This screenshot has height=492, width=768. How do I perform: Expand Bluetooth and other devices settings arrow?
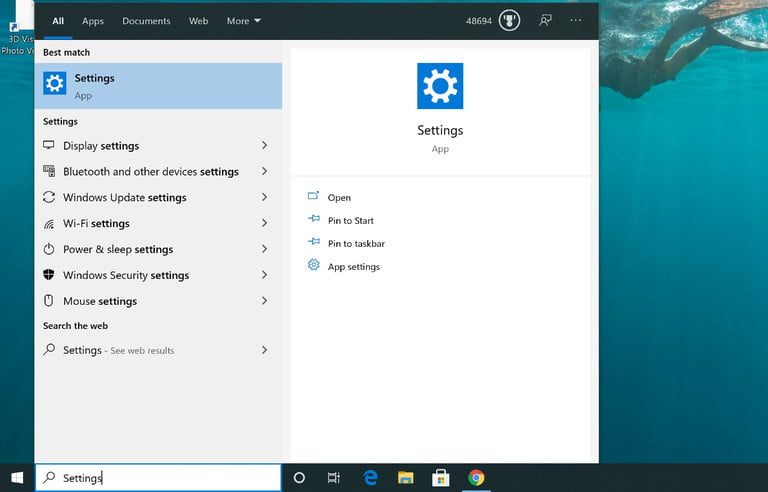264,171
